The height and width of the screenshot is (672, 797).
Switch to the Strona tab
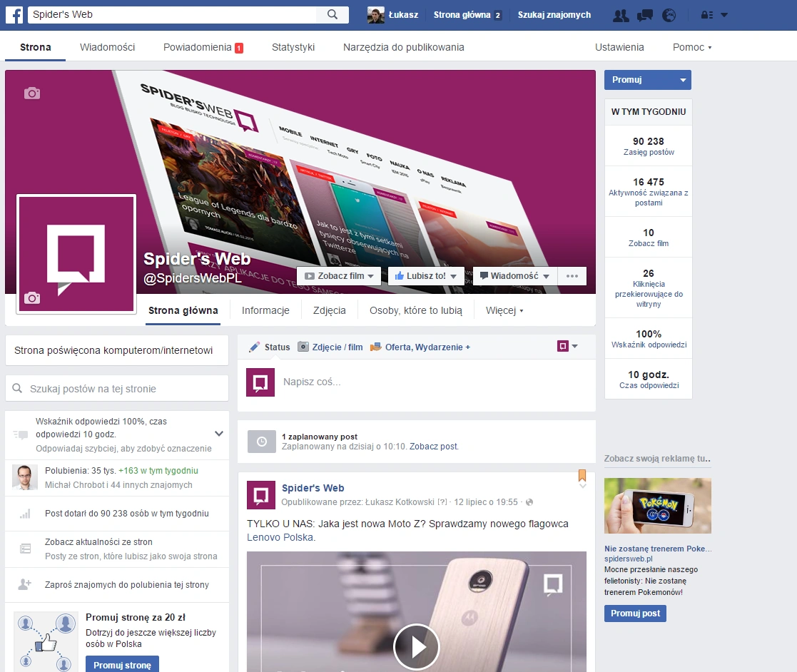pyautogui.click(x=36, y=47)
